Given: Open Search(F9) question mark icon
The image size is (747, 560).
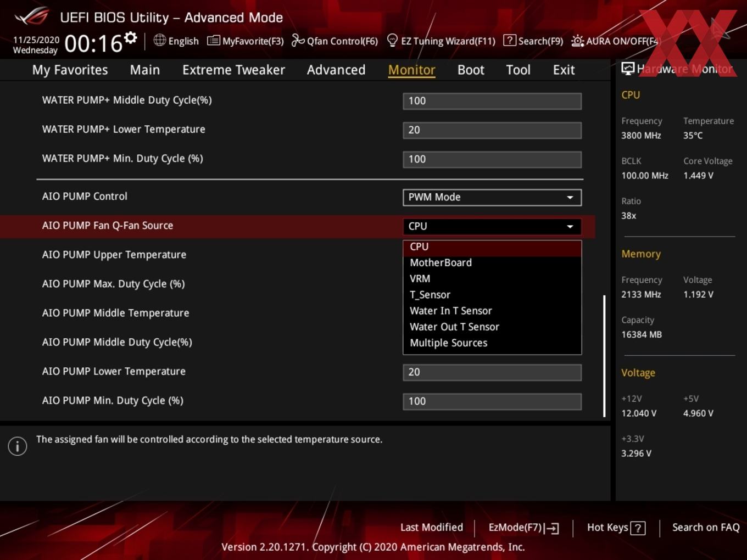Looking at the screenshot, I should 510,41.
